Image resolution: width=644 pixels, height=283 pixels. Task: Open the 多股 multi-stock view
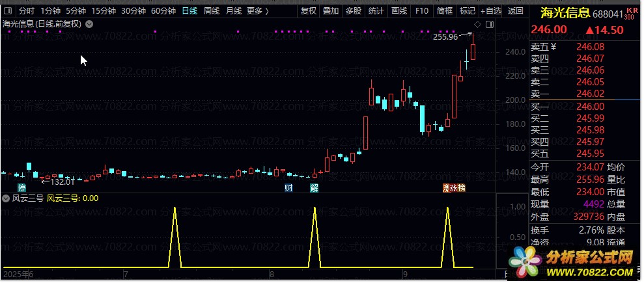pos(353,11)
